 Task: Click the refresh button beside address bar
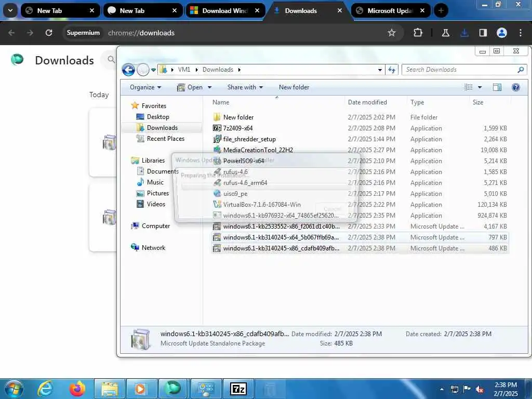pyautogui.click(x=392, y=70)
